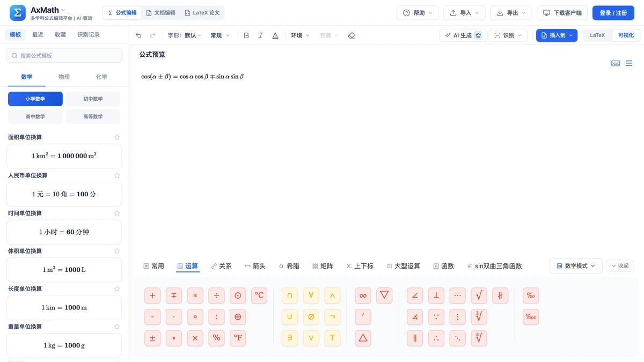Select the 初中数学 category button
This screenshot has height=362, width=644.
93,99
